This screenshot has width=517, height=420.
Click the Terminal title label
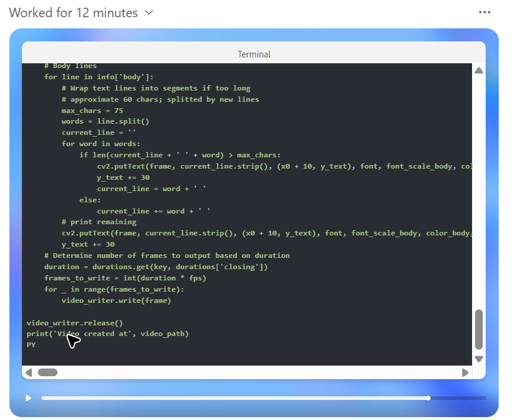(254, 54)
